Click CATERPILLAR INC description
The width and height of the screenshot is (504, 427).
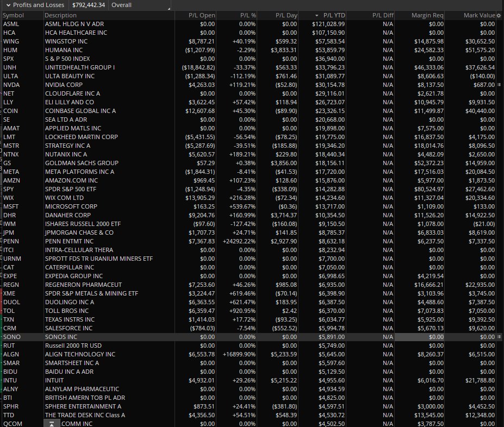(70, 267)
